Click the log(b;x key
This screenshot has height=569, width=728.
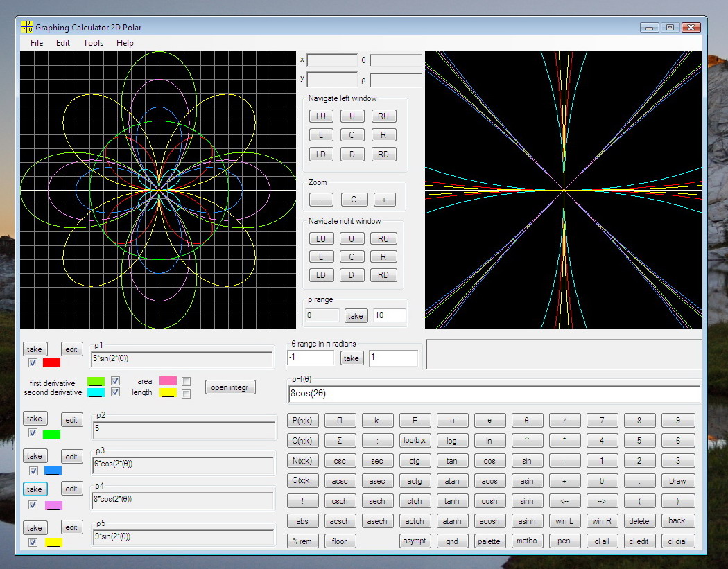point(415,441)
